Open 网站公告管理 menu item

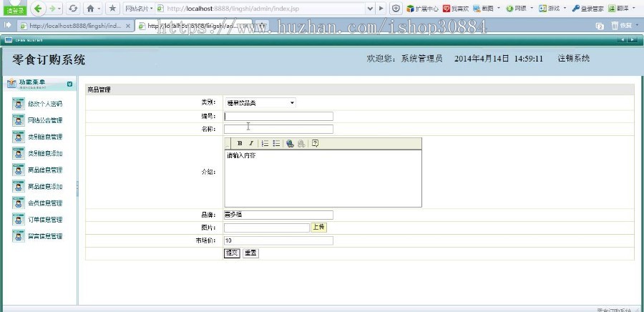45,120
